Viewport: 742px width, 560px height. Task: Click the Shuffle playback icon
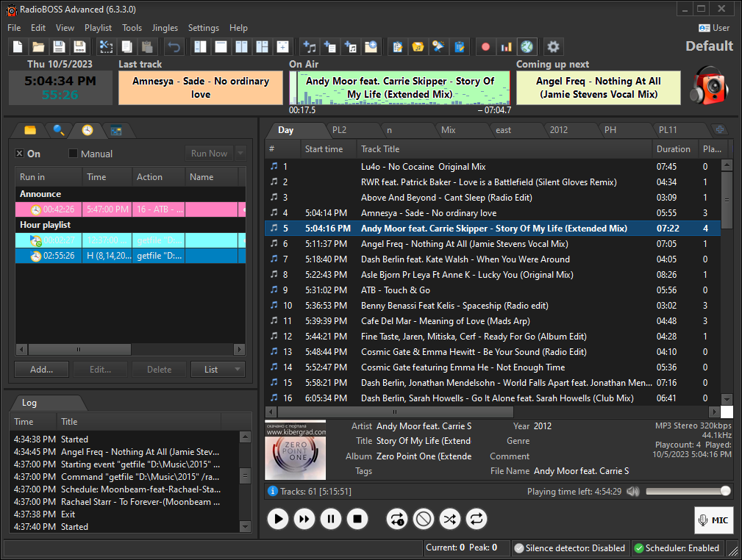(x=449, y=520)
